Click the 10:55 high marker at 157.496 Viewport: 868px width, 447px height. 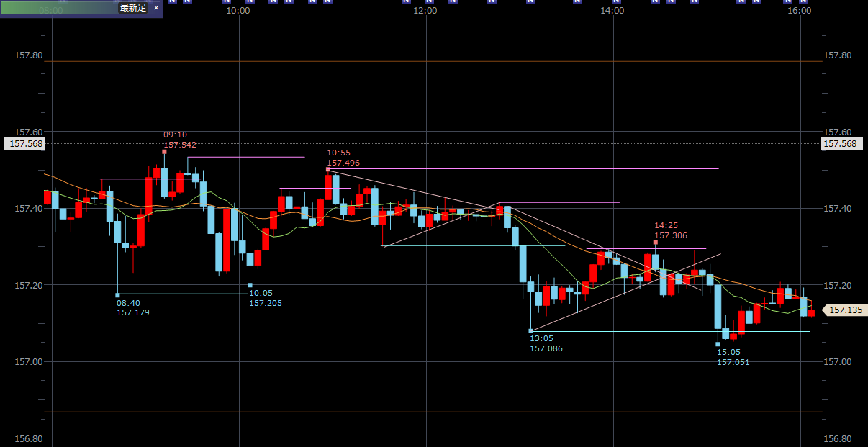click(x=328, y=170)
